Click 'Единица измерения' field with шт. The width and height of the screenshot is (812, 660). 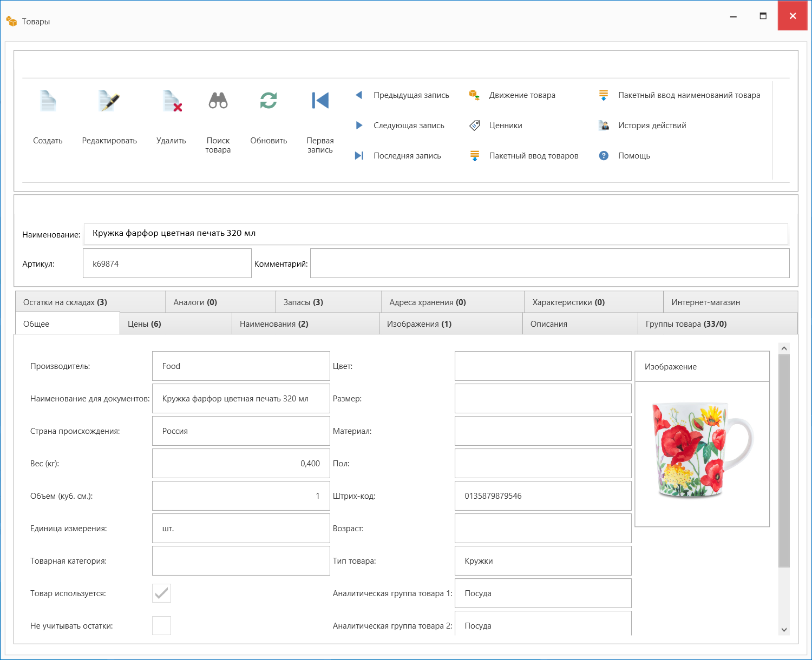pyautogui.click(x=241, y=529)
